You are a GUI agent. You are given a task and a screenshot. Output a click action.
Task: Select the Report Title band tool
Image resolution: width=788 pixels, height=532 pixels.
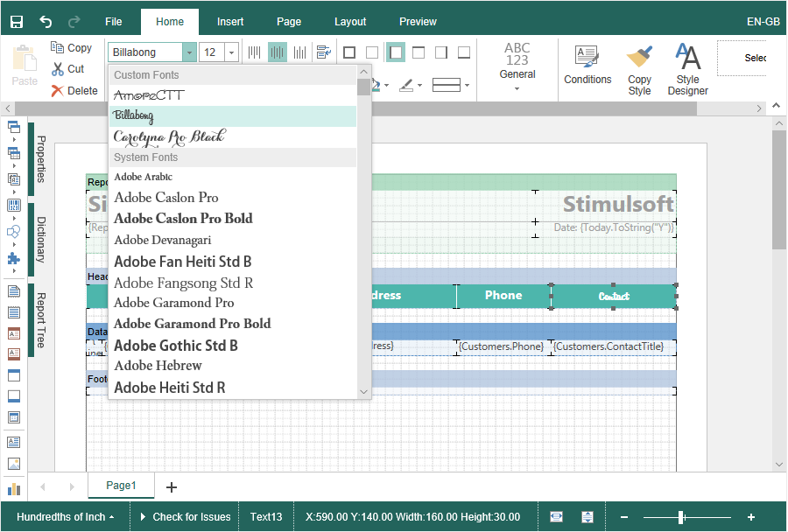[13, 290]
